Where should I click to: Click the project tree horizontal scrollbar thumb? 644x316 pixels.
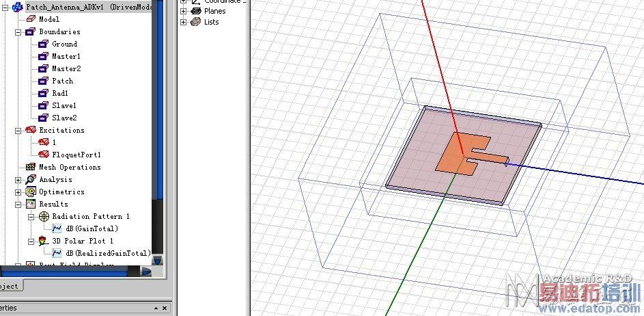64,271
